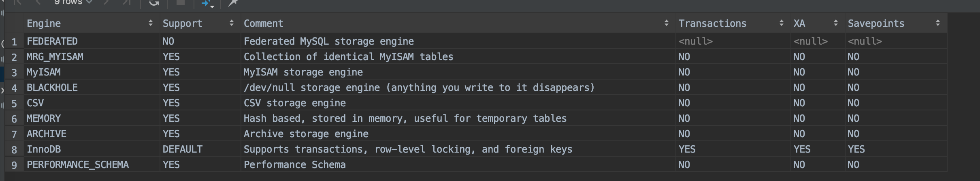Select the BLACKHOLE comment cell

pos(458,88)
